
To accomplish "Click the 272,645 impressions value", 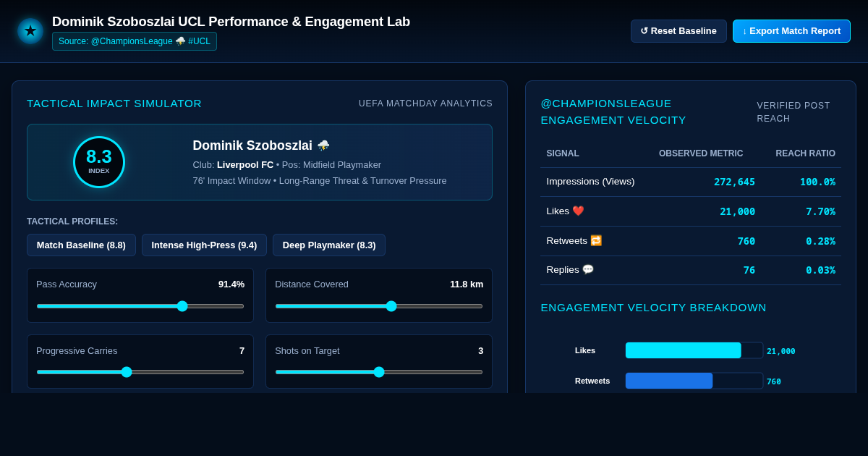I will click(x=734, y=182).
